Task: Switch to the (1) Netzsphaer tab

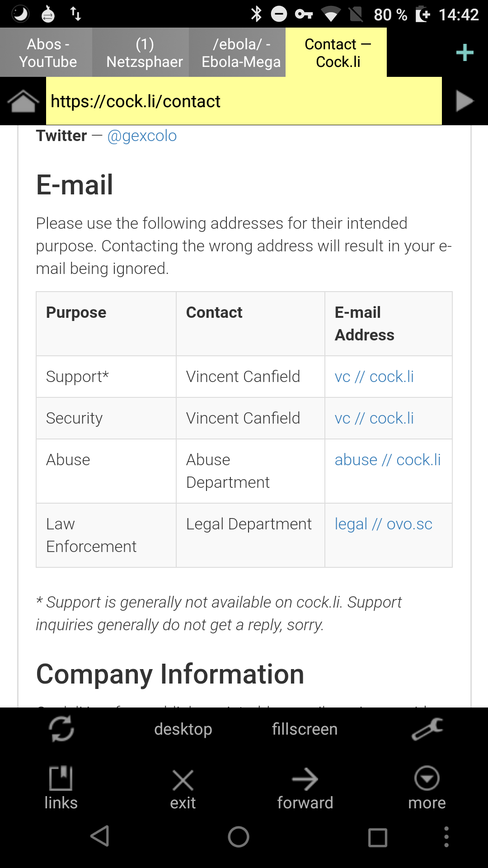Action: 145,53
